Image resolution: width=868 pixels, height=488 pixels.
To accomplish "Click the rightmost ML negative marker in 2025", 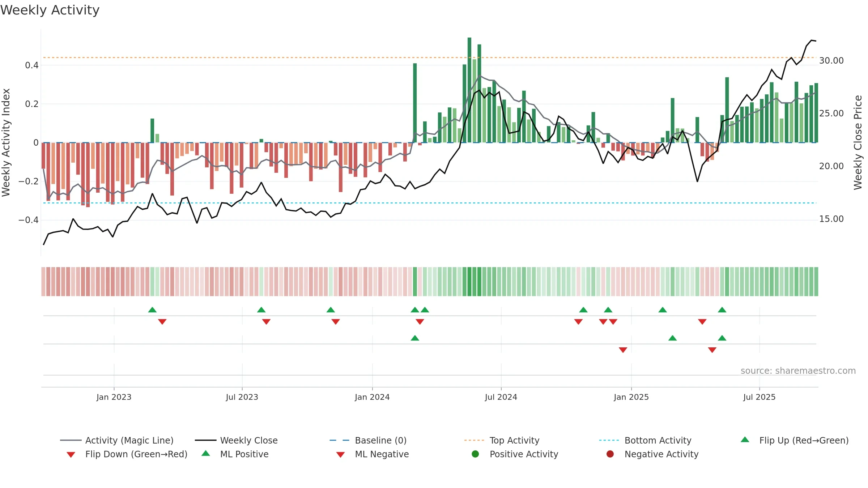I will [x=712, y=350].
